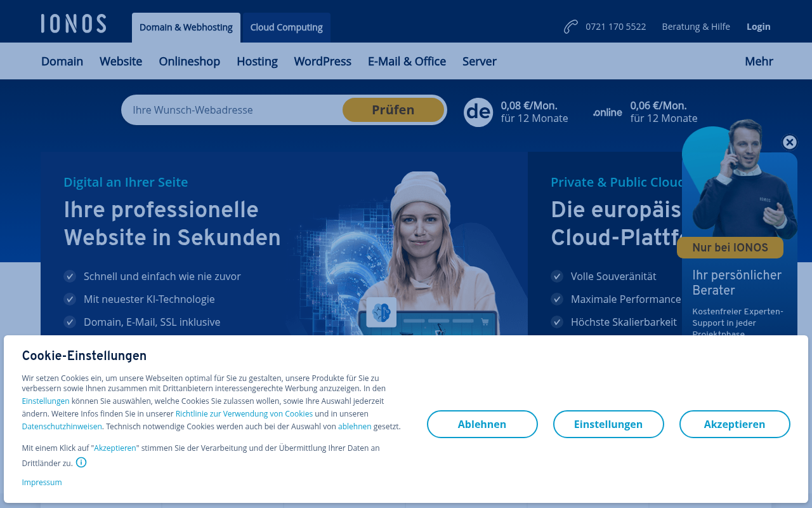
Task: Expand the Mehr menu
Action: coord(759,61)
